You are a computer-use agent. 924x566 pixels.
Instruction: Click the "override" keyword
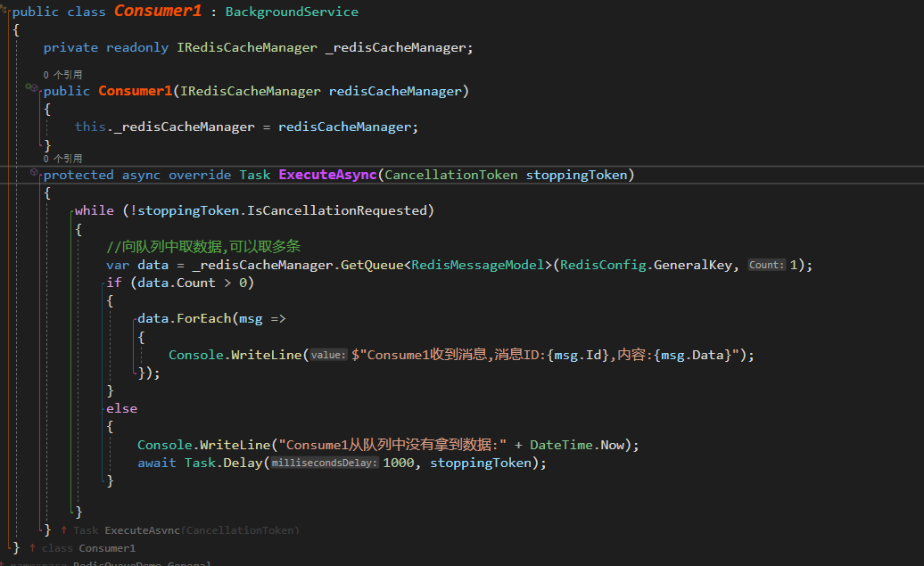pyautogui.click(x=200, y=175)
